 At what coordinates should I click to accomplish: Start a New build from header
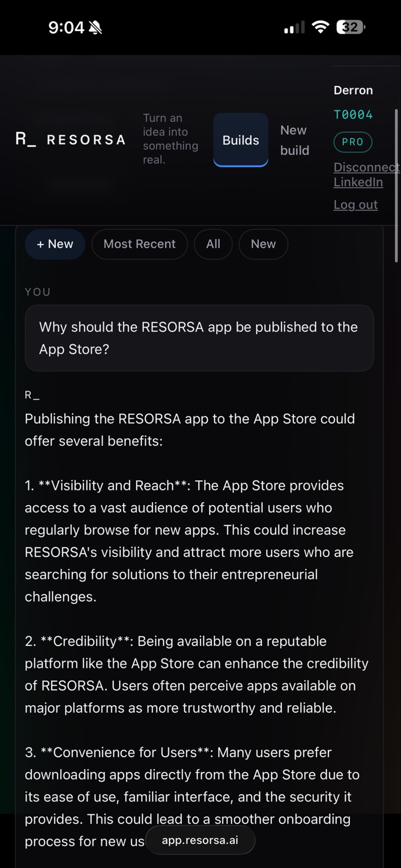tap(294, 140)
